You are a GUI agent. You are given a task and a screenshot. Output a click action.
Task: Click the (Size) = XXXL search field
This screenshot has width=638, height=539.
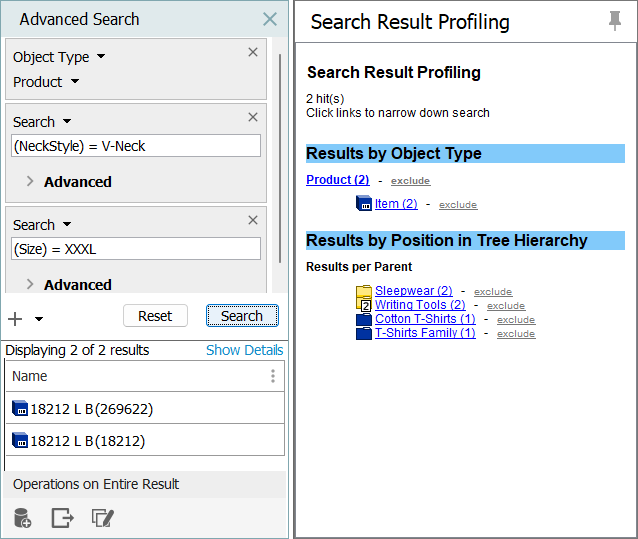(x=135, y=248)
